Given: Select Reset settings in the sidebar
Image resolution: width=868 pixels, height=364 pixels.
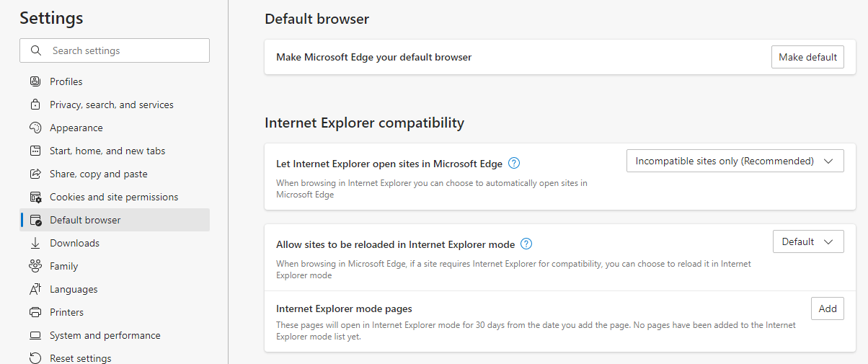Looking at the screenshot, I should tap(80, 358).
